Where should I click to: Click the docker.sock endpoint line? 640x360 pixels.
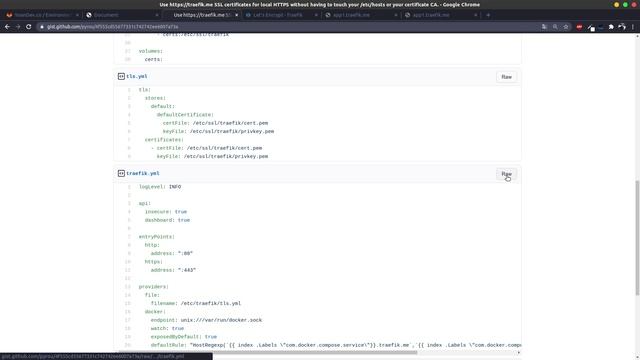pos(207,320)
